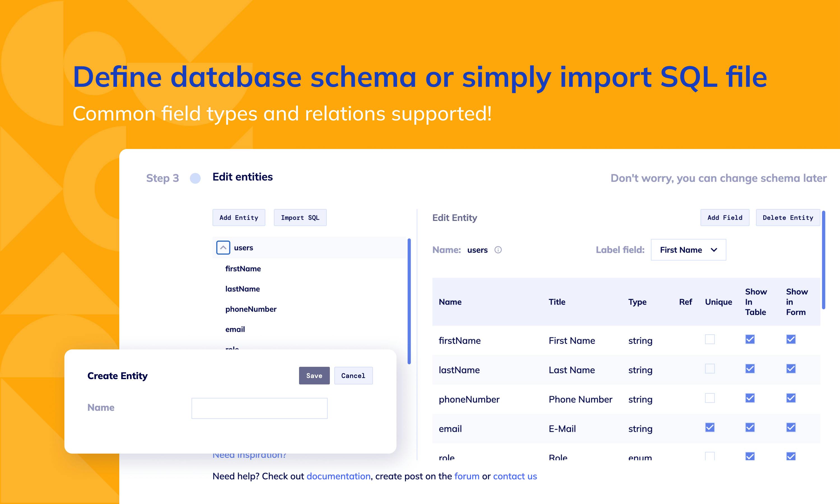The width and height of the screenshot is (840, 504).
Task: Click the Type column header
Action: click(x=637, y=302)
